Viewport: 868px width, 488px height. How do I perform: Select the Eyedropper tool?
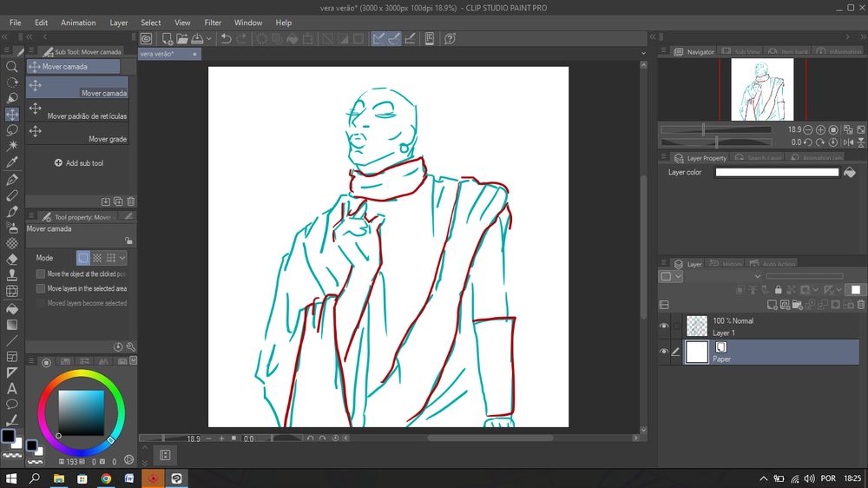(12, 162)
